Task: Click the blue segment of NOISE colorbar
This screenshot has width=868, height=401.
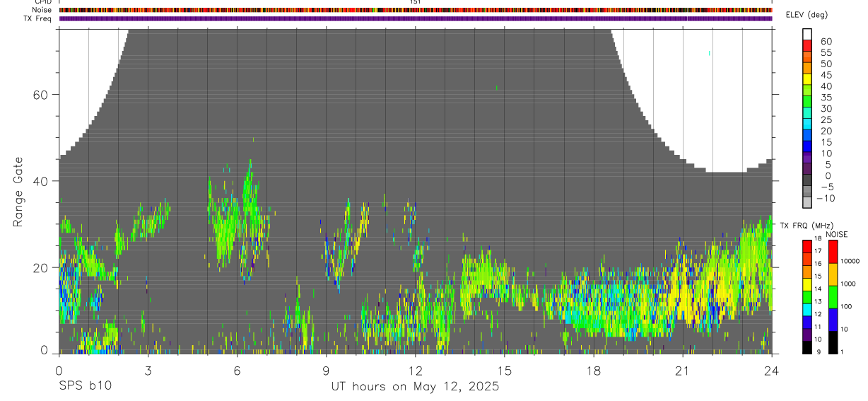Action: [833, 320]
